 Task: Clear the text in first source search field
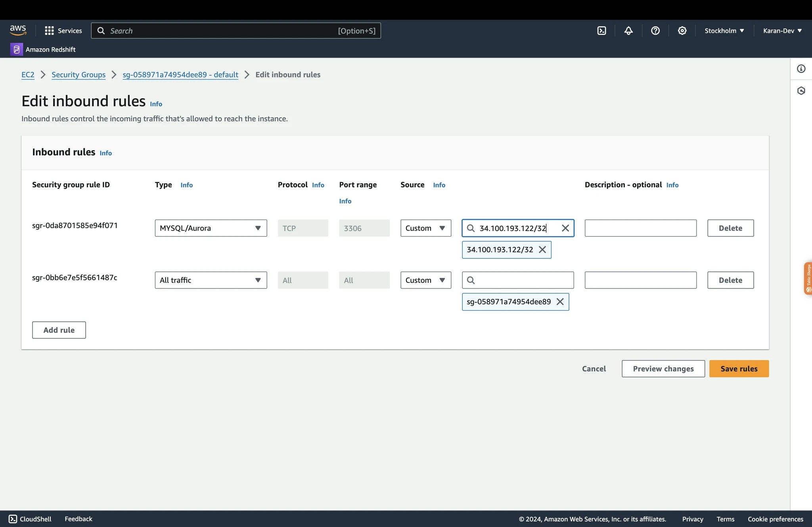point(565,228)
